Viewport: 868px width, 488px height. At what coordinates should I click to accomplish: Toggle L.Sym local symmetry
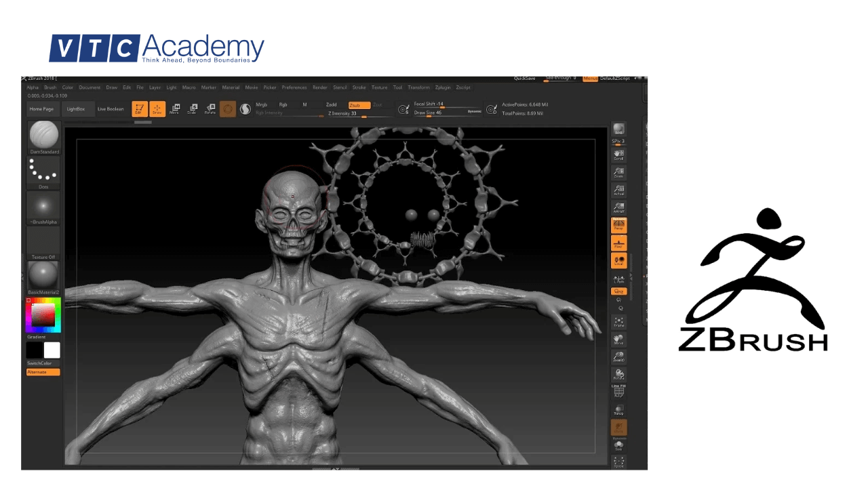click(x=618, y=279)
